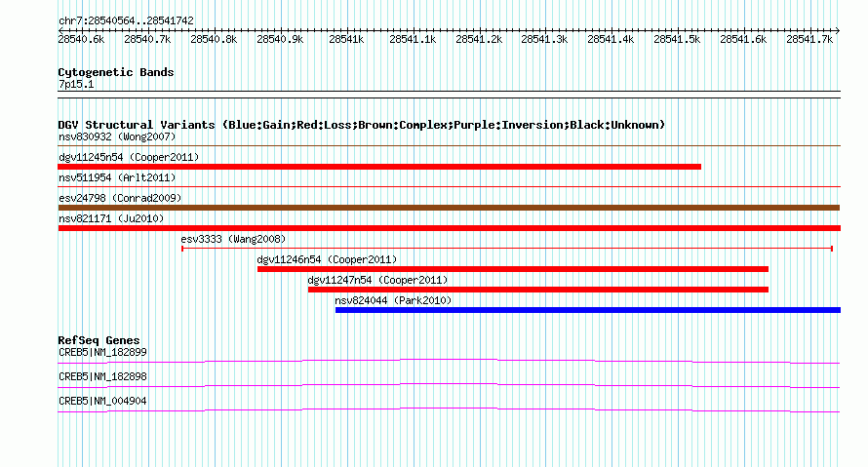Select the nsv830932 (Wong2007) variant label
The width and height of the screenshot is (868, 467).
coord(117,136)
